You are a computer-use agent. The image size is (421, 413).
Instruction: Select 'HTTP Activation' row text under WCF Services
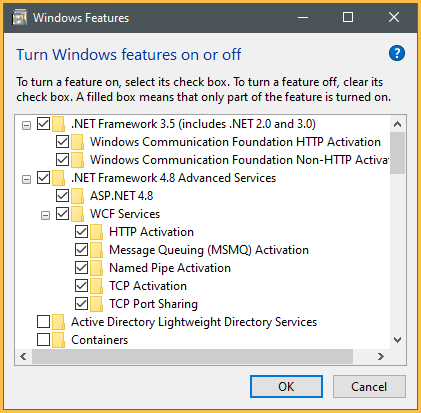click(x=151, y=232)
